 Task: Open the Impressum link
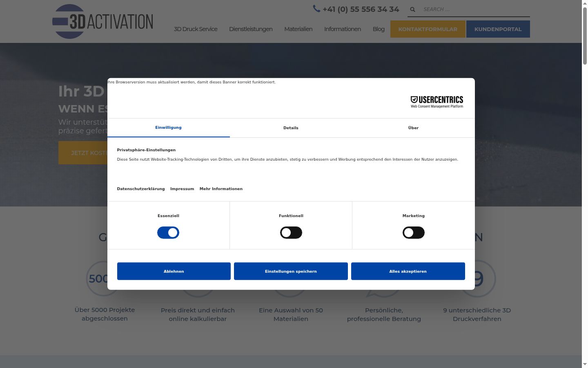click(x=182, y=189)
